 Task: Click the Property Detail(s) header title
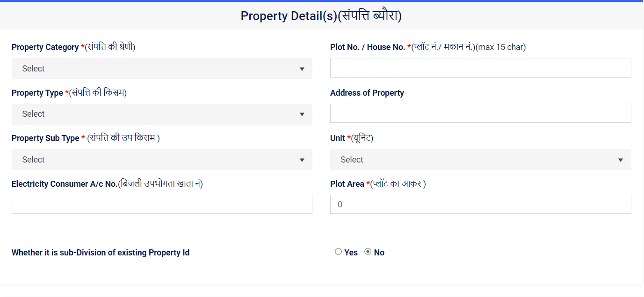tap(322, 15)
